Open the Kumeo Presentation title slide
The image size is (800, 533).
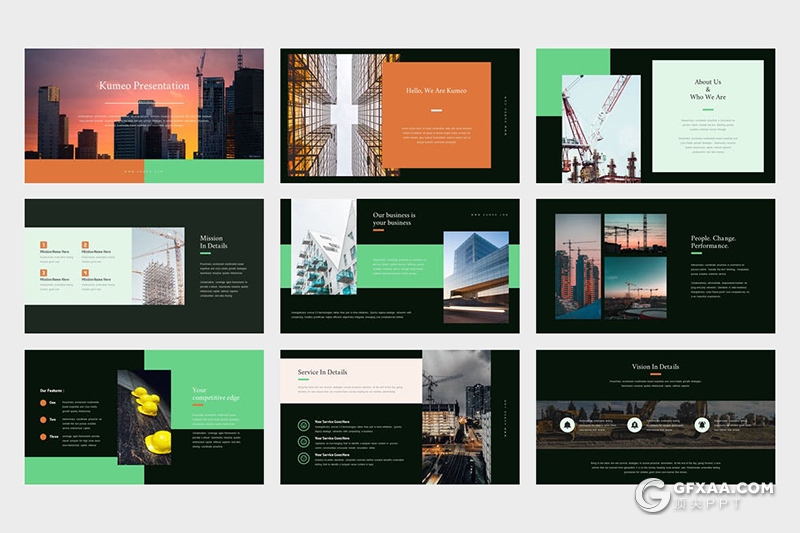[x=144, y=115]
